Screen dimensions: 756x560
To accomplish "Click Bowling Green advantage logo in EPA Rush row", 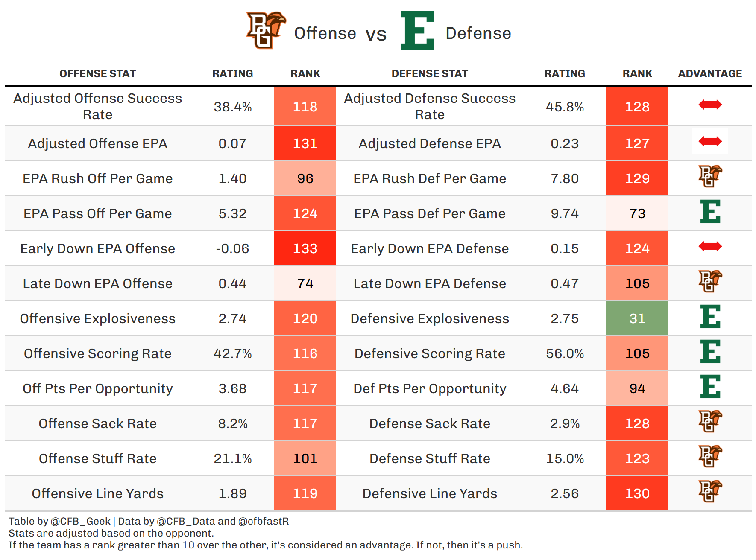I will (710, 176).
